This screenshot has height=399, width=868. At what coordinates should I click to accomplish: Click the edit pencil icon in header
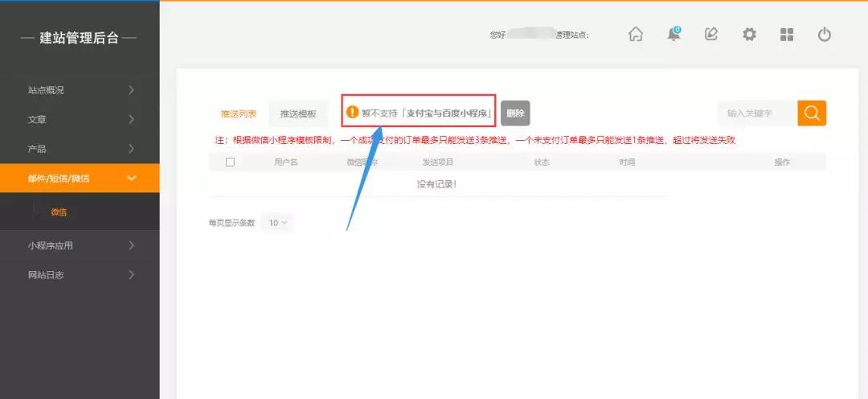pos(711,35)
